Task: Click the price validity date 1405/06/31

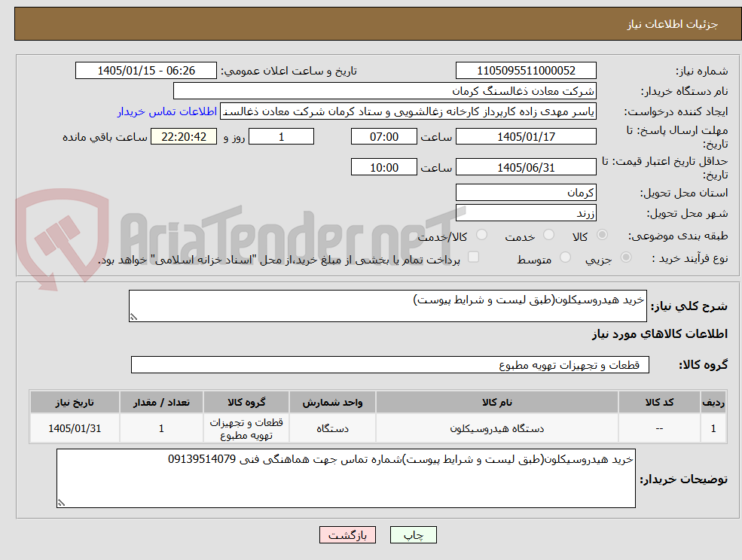Action: pos(526,167)
